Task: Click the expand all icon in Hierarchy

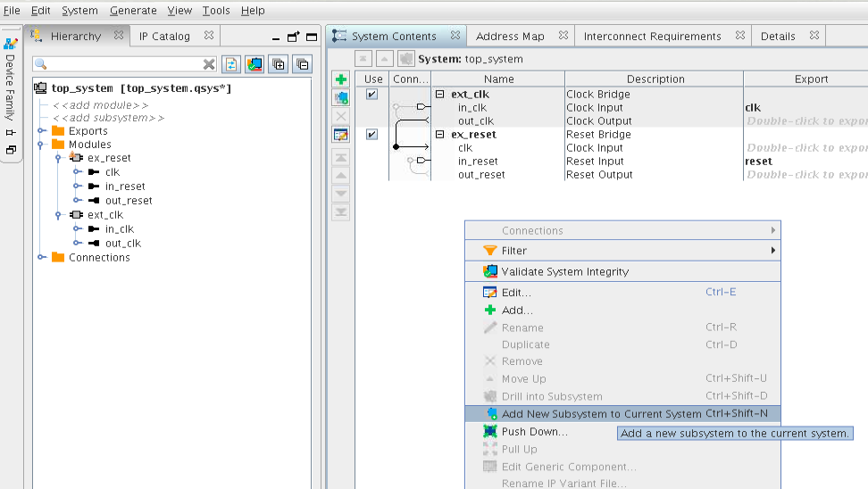Action: [x=279, y=64]
